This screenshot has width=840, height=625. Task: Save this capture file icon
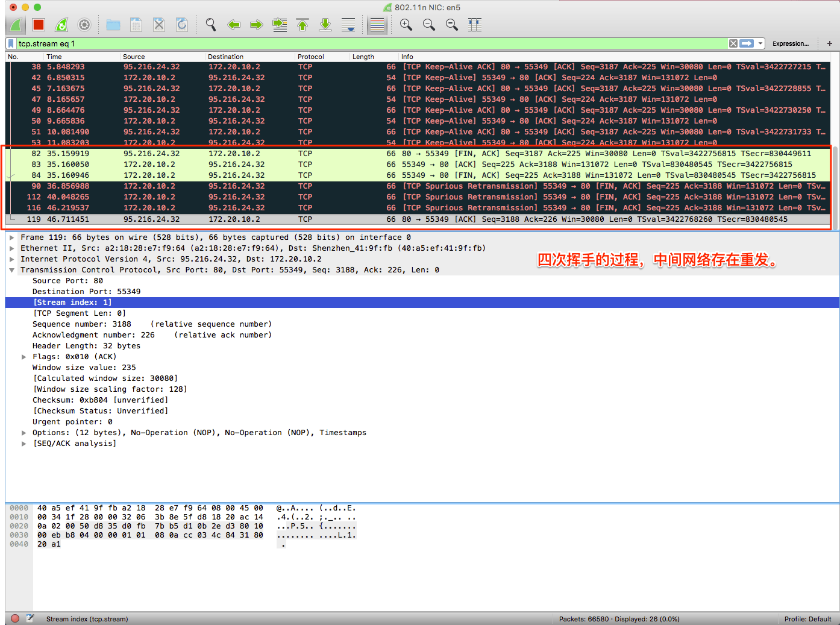point(136,25)
